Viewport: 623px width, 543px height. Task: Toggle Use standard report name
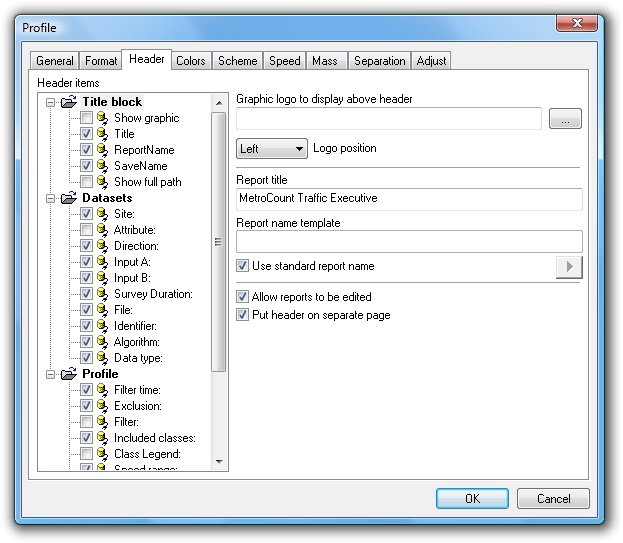tap(242, 265)
